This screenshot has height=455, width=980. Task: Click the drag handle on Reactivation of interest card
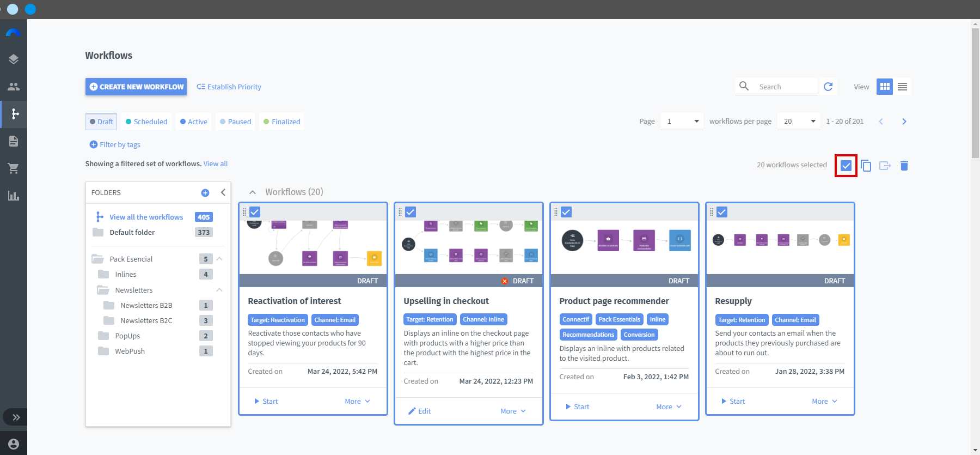coord(244,212)
